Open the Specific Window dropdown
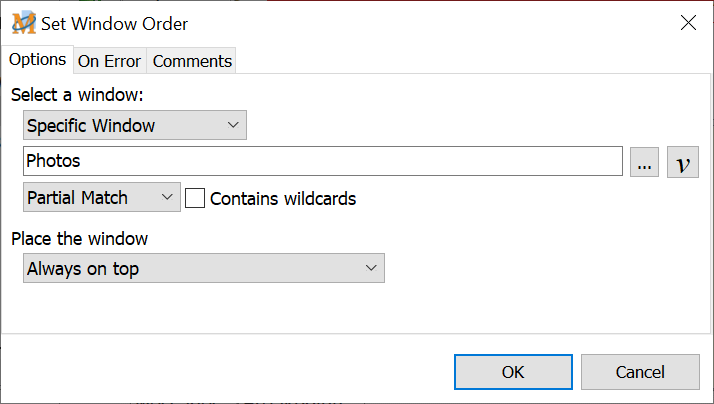The height and width of the screenshot is (404, 714). point(134,126)
